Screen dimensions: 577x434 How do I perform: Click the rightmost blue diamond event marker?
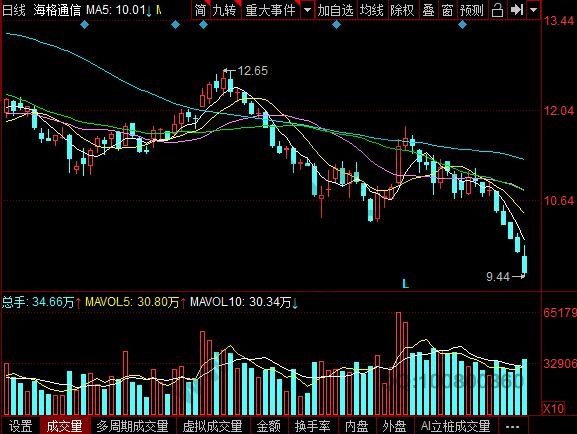click(x=463, y=25)
